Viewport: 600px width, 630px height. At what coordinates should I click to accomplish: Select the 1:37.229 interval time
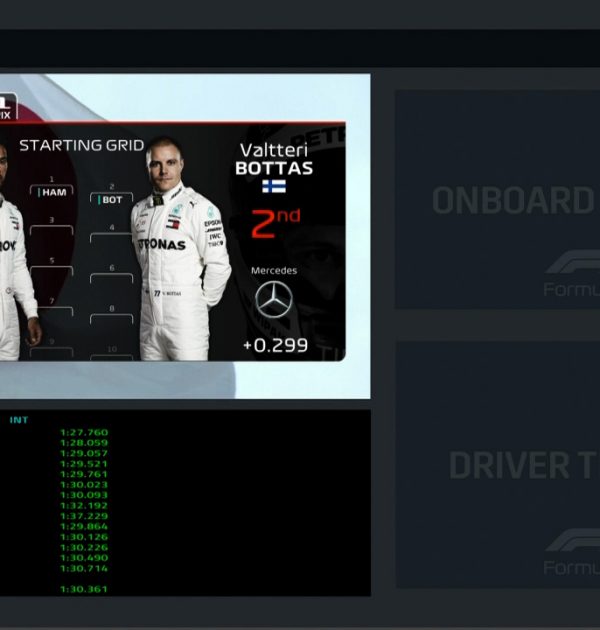[x=84, y=516]
